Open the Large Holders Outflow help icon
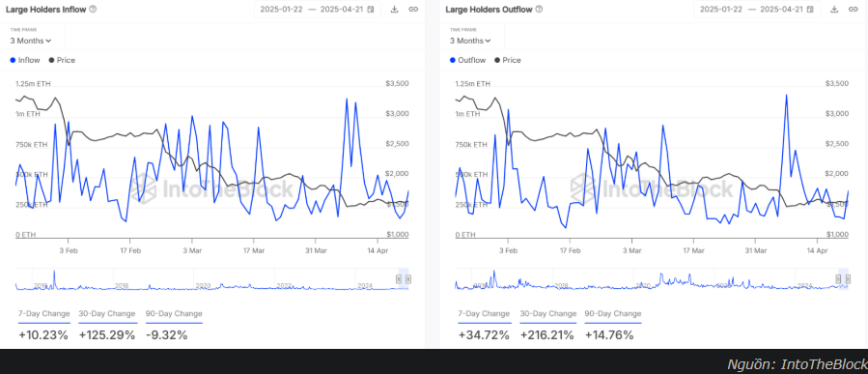The width and height of the screenshot is (868, 374). (x=539, y=10)
